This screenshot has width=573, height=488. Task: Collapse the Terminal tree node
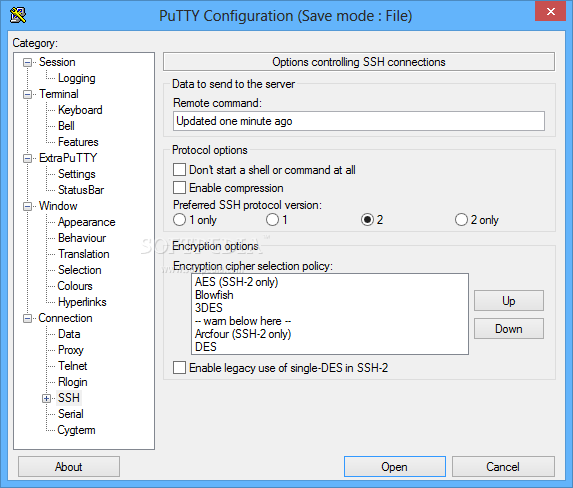coord(27,95)
